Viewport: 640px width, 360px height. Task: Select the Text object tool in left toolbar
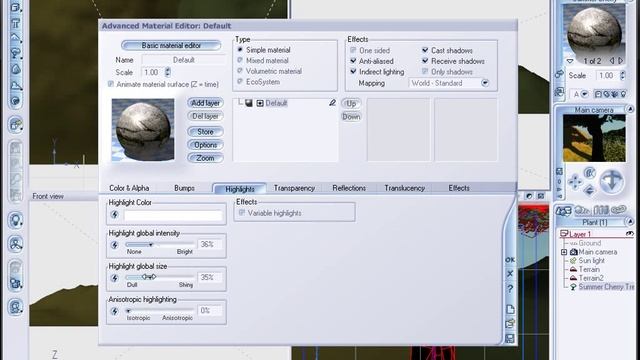tap(16, 23)
